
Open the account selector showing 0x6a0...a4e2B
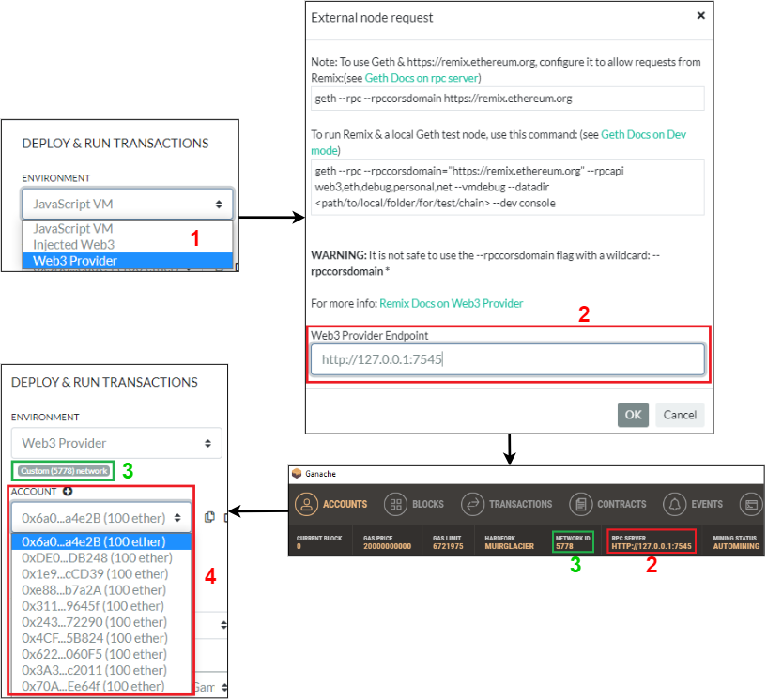pyautogui.click(x=100, y=518)
